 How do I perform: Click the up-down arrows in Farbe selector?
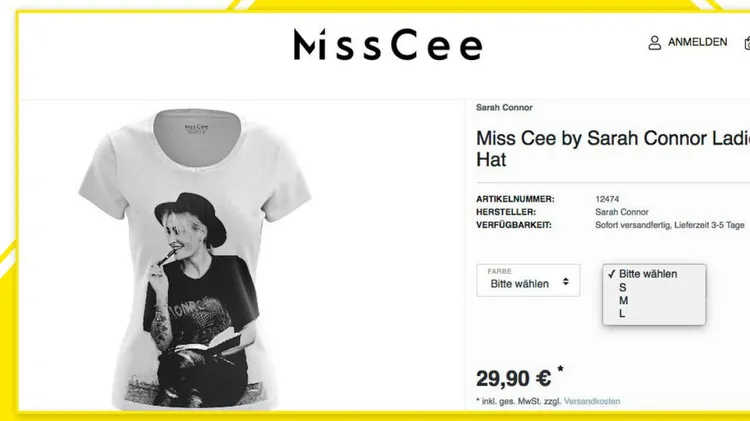pyautogui.click(x=566, y=282)
